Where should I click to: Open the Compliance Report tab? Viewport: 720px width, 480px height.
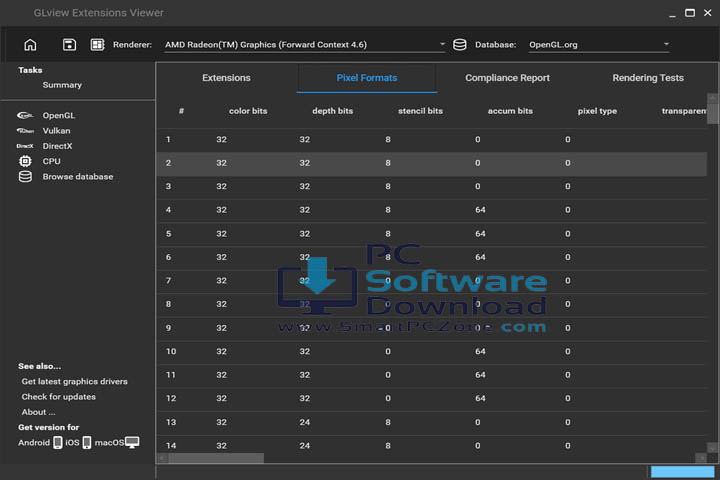tap(507, 78)
